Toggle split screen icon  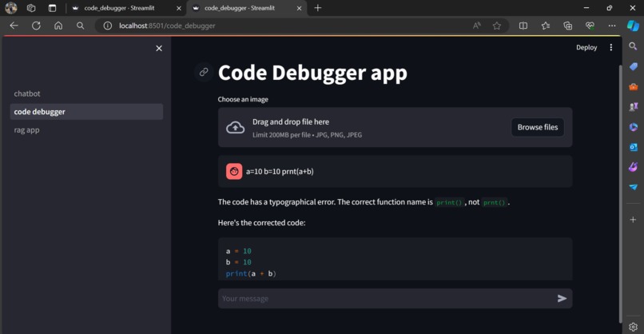[523, 26]
